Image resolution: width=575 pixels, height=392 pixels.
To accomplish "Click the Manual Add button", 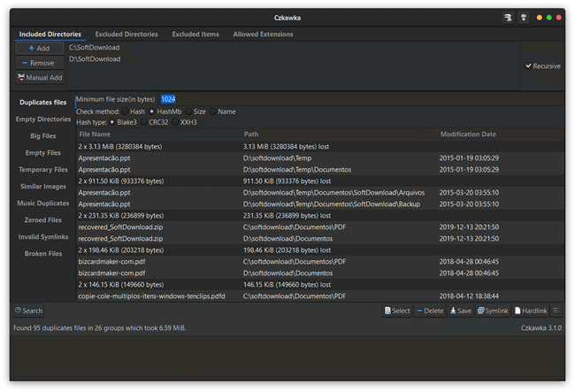I will click(40, 77).
